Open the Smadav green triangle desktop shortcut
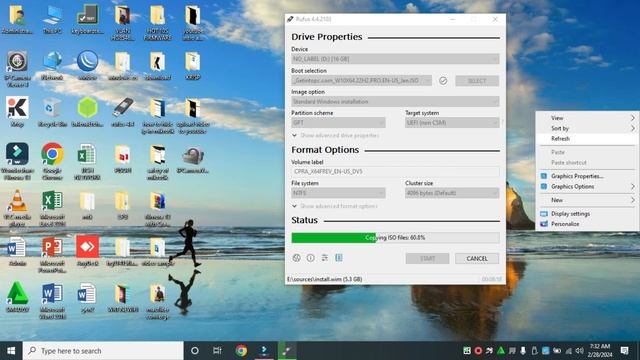The width and height of the screenshot is (640, 360). pos(17,298)
